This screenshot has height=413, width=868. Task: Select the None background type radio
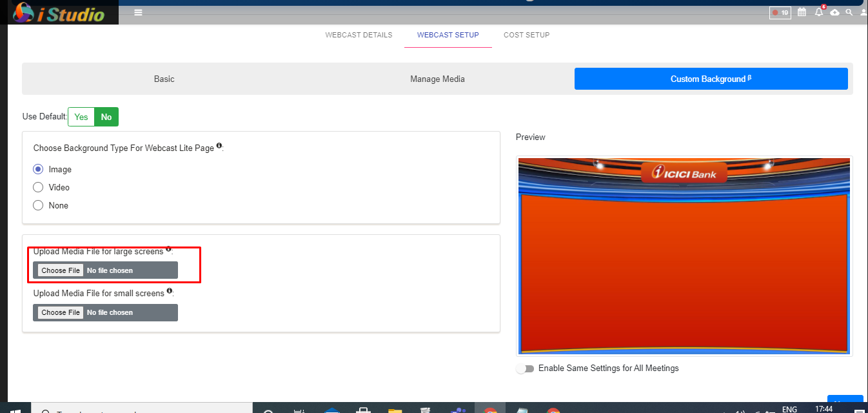point(38,205)
